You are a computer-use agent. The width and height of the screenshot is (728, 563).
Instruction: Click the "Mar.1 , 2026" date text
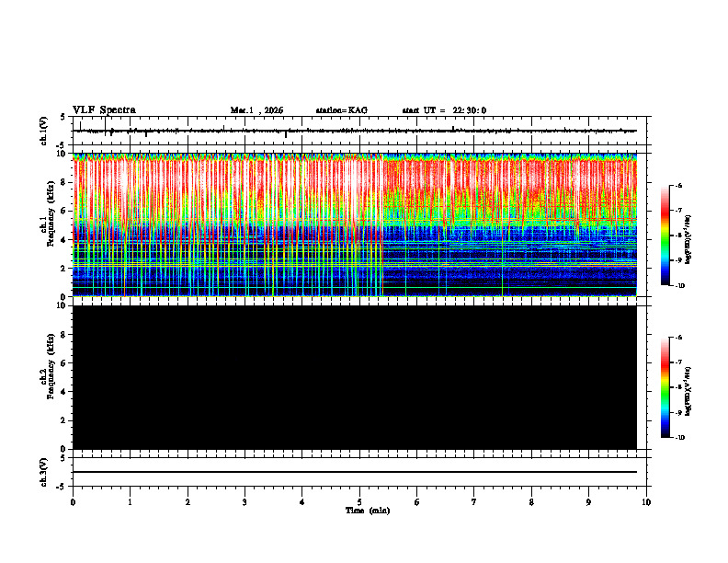click(256, 110)
